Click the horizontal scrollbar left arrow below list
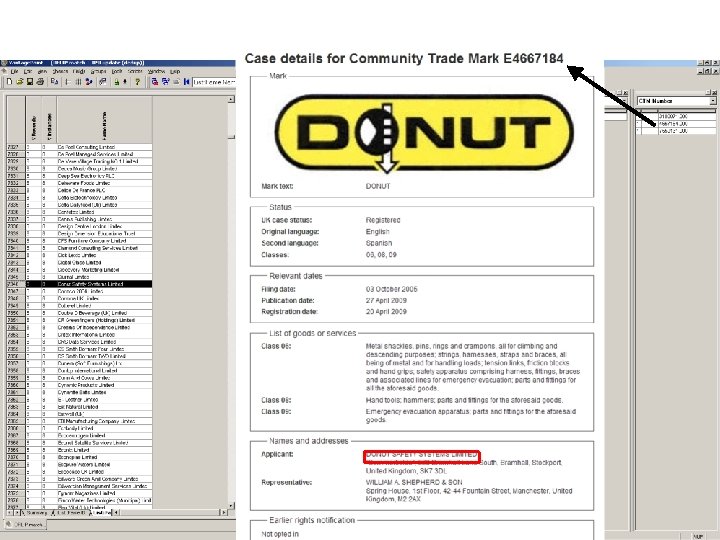This screenshot has height=540, width=720. (x=116, y=512)
